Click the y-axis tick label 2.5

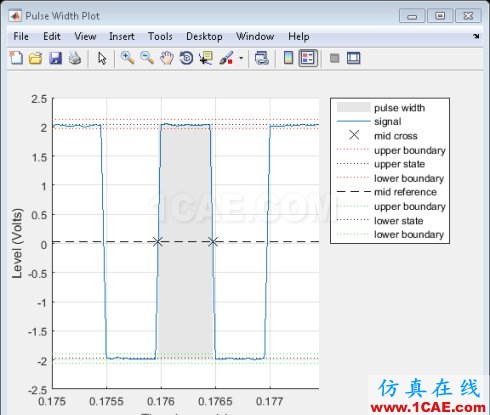pos(39,99)
